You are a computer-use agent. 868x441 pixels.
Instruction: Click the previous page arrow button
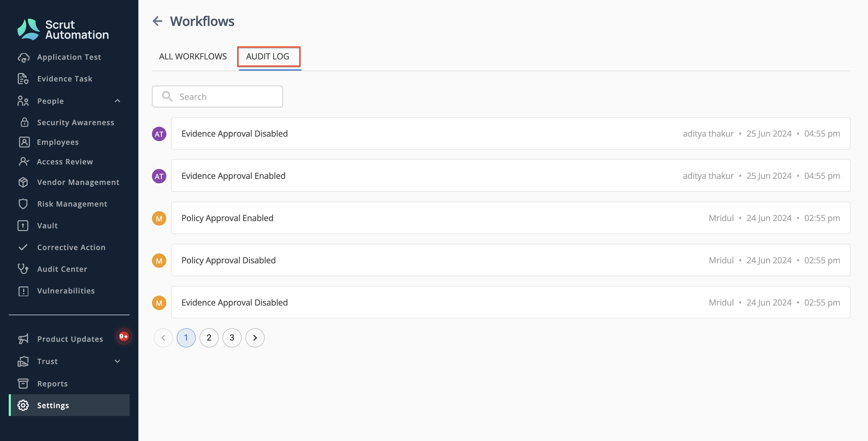click(163, 338)
